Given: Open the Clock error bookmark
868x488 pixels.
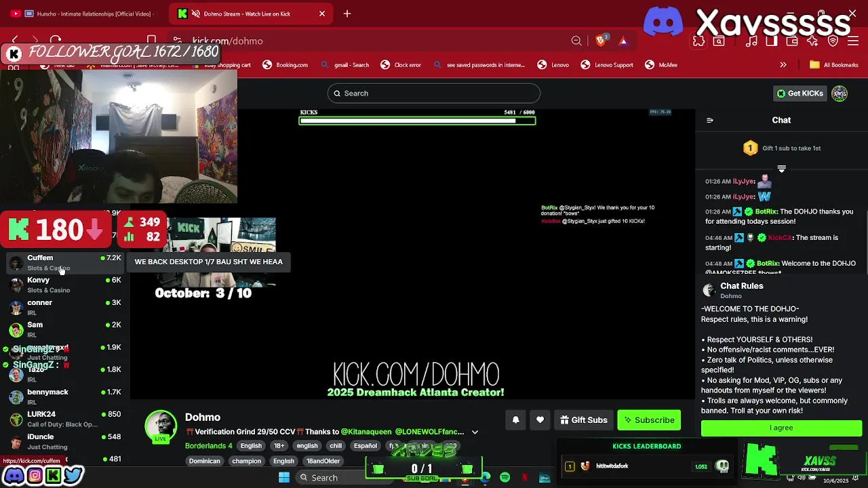Looking at the screenshot, I should pyautogui.click(x=401, y=65).
